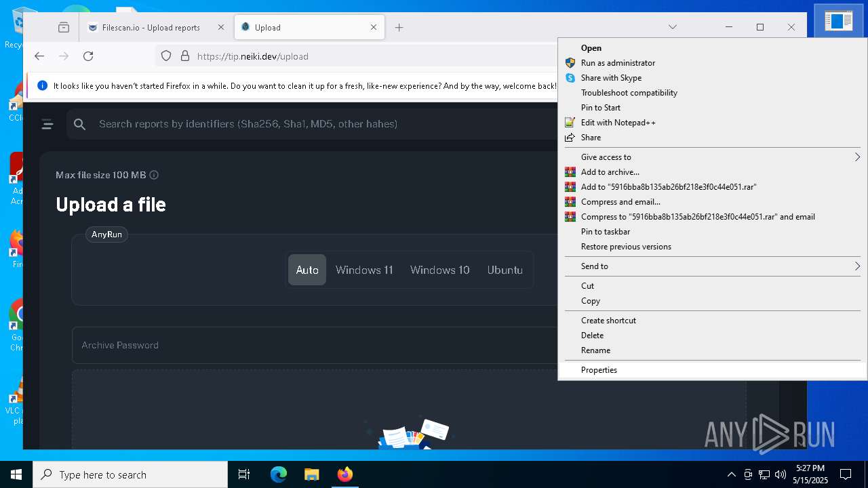
Task: Select Ubuntu environment
Action: [x=505, y=270]
